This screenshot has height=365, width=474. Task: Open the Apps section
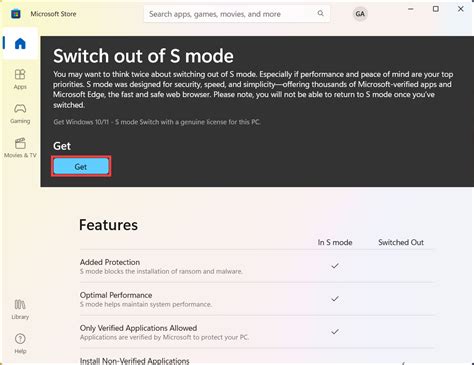(x=20, y=79)
